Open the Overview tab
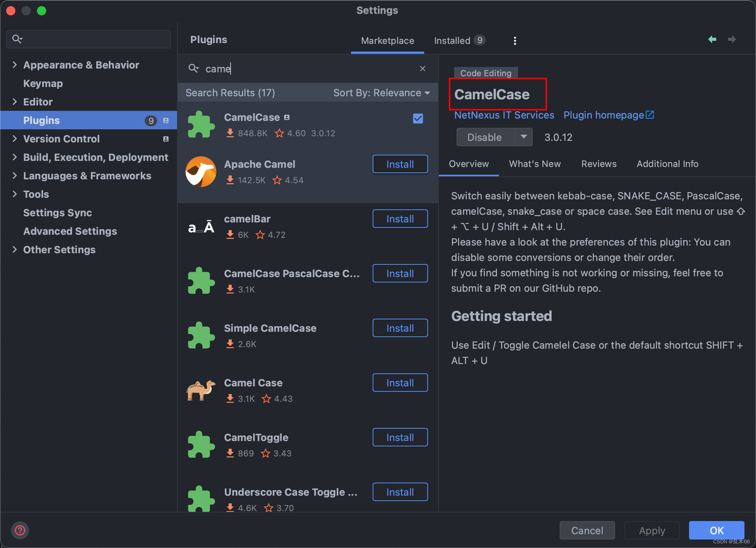Viewport: 756px width, 548px height. [469, 164]
